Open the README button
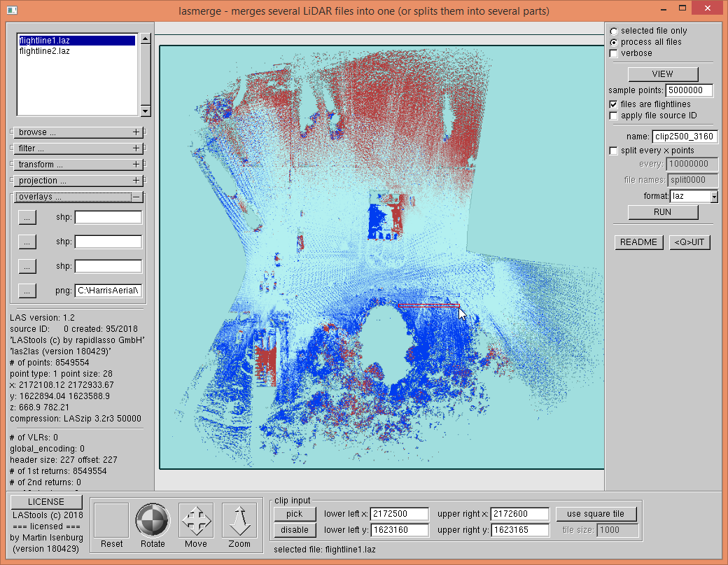 (638, 242)
